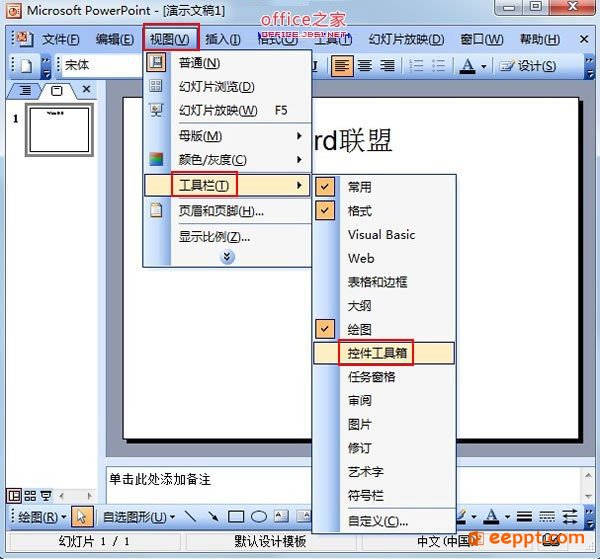This screenshot has width=600, height=559.
Task: Open the 绘图(R) dropdown menu
Action: pyautogui.click(x=42, y=517)
